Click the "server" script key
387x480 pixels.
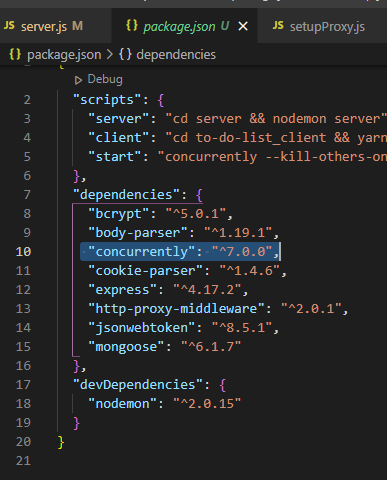(118, 119)
